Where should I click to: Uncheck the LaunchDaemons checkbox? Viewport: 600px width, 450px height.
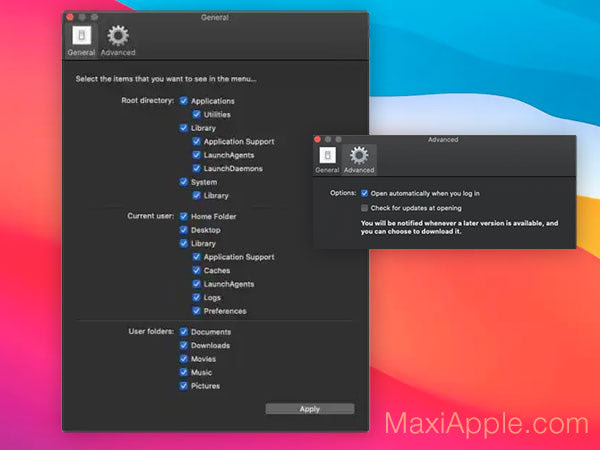click(x=197, y=168)
